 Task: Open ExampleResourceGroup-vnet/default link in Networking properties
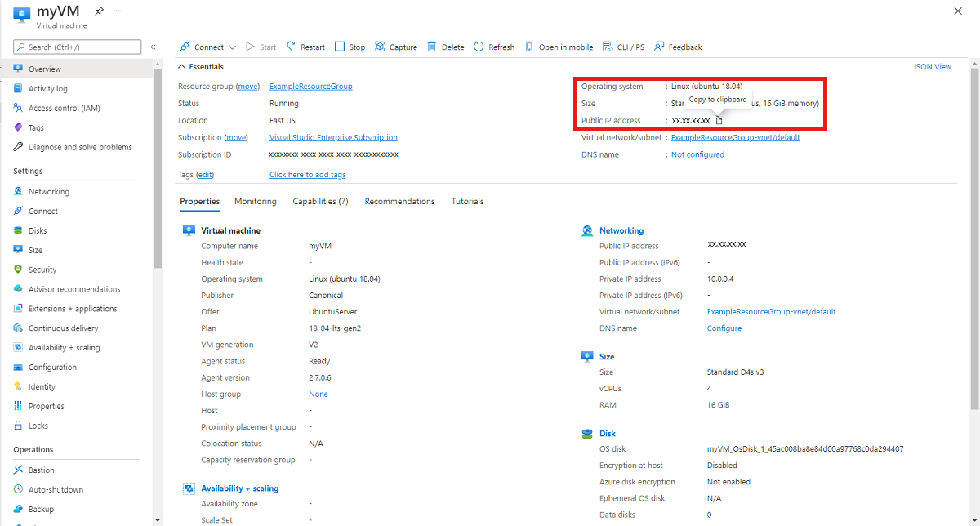(772, 312)
